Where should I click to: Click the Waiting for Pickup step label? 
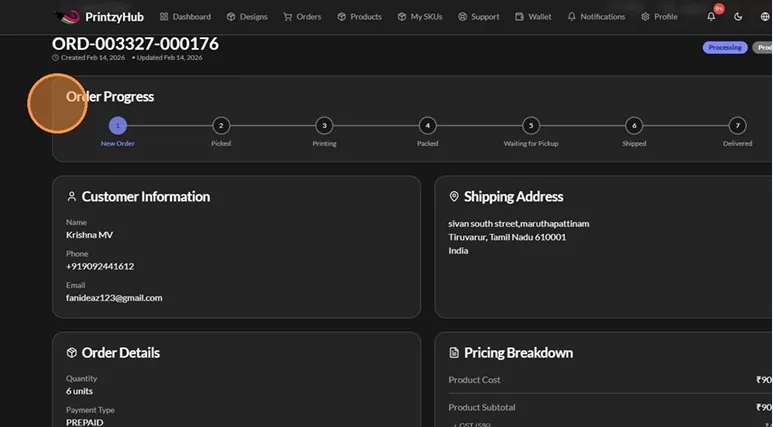pyautogui.click(x=531, y=143)
